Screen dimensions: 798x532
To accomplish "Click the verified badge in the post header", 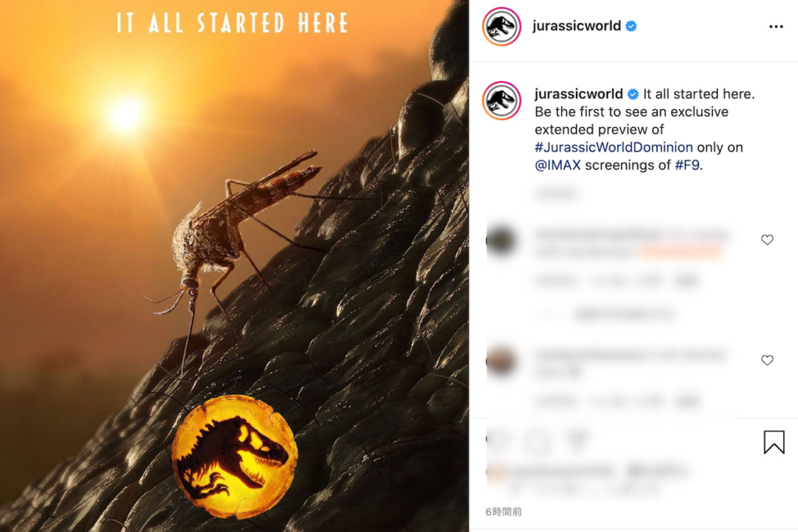I will (x=631, y=26).
